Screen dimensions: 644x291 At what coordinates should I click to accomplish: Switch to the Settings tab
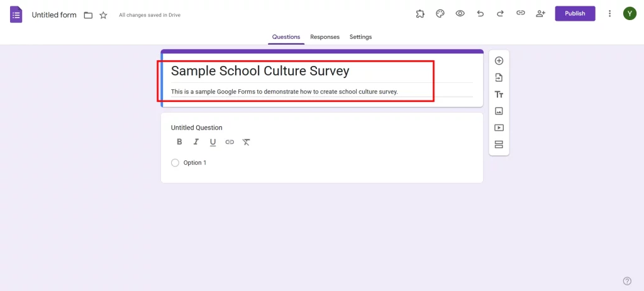pyautogui.click(x=360, y=37)
